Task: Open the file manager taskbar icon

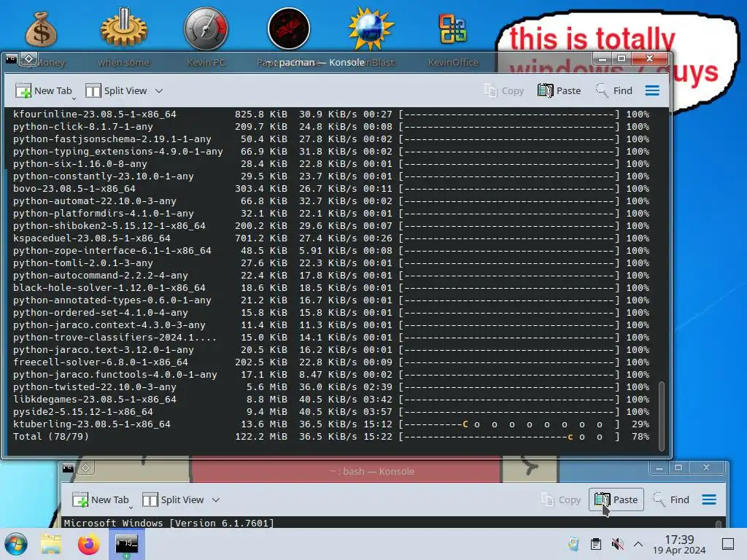Action: (x=51, y=544)
